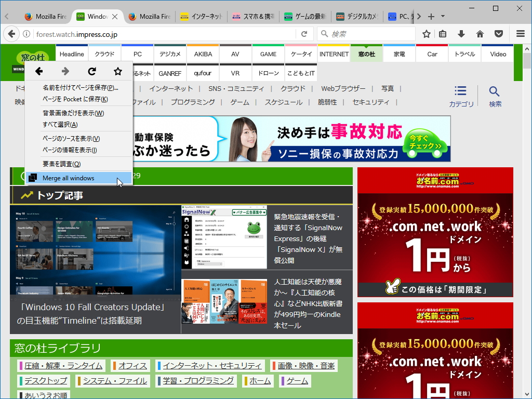This screenshot has width=532, height=399.
Task: Click the Pocket icon in the toolbar
Action: click(x=498, y=33)
